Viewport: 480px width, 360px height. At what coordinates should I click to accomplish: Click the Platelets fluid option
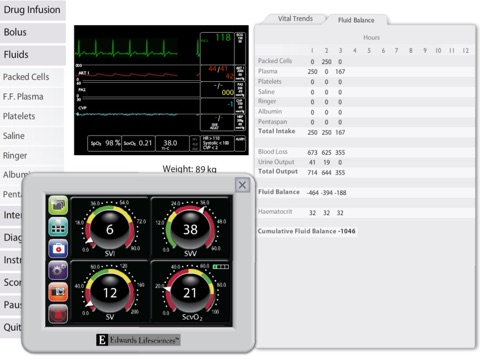32,116
